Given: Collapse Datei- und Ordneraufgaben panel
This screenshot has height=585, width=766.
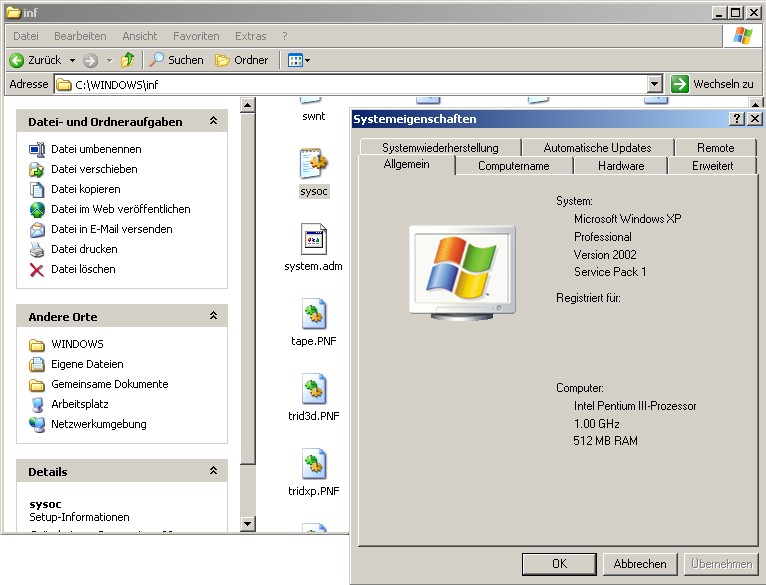Looking at the screenshot, I should (x=213, y=121).
